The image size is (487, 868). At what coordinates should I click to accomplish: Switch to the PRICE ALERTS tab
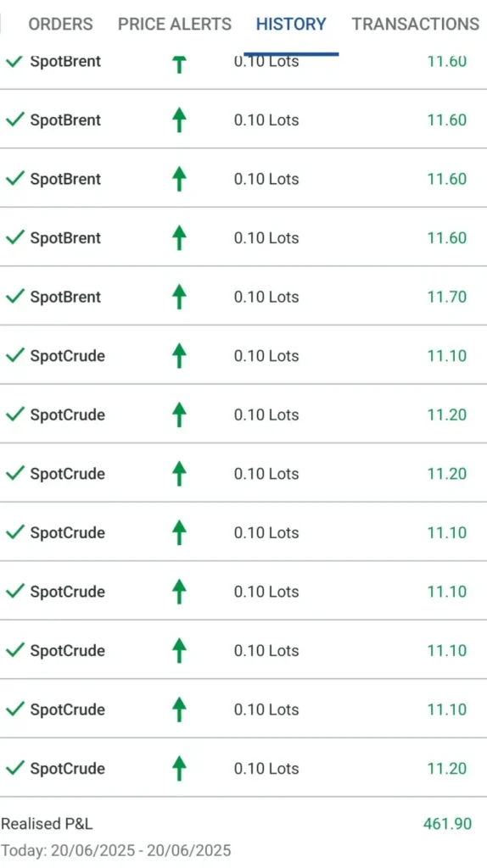(x=175, y=25)
